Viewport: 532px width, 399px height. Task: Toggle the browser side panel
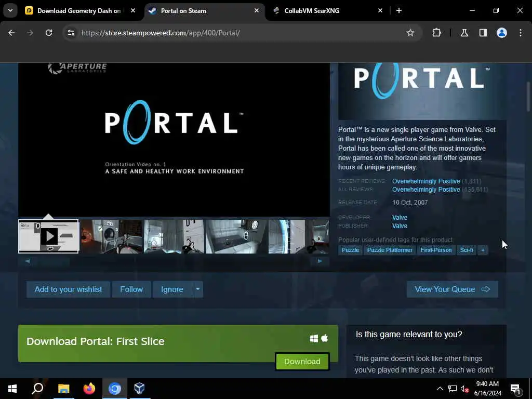click(483, 33)
